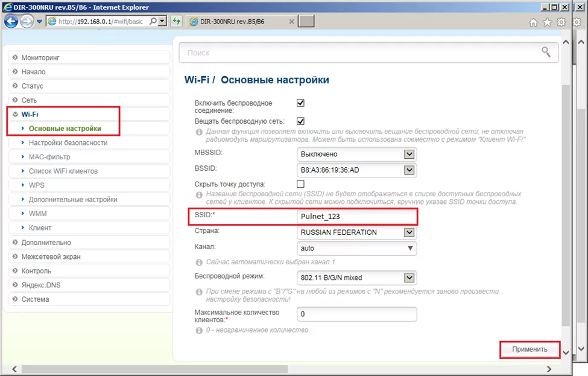The height and width of the screenshot is (376, 588).
Task: Expand the Система menu section
Action: [89, 299]
